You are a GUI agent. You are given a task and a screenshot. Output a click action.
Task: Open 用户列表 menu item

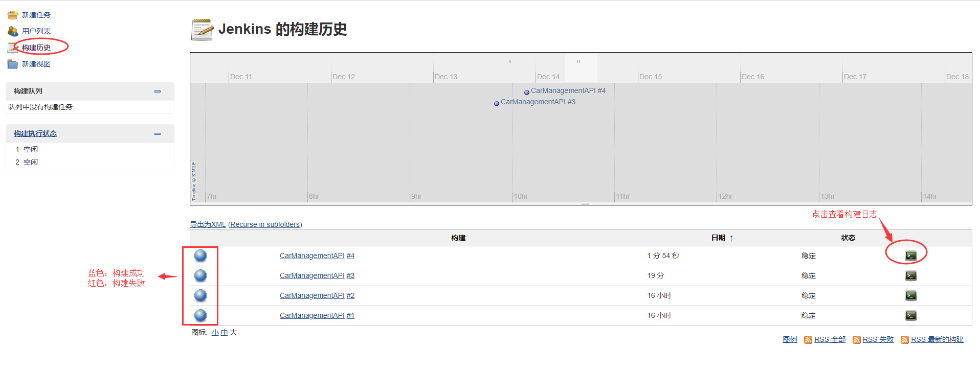[36, 31]
